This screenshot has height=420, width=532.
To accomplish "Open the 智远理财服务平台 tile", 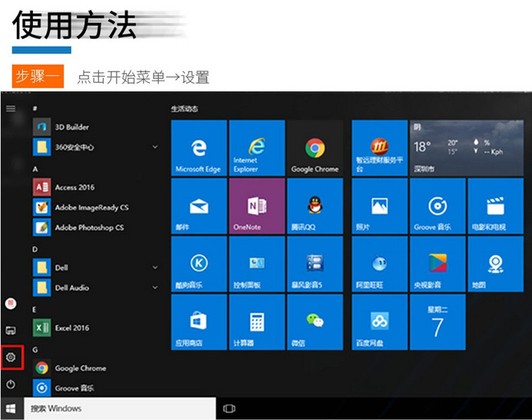I will 380,148.
